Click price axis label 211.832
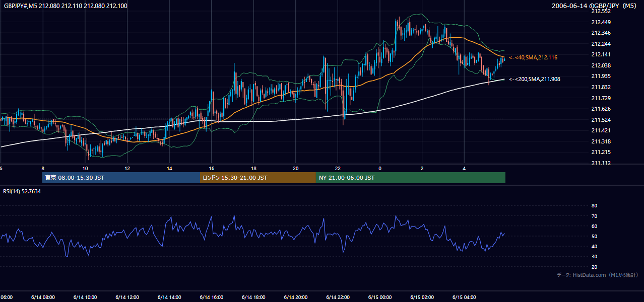 tap(601, 87)
